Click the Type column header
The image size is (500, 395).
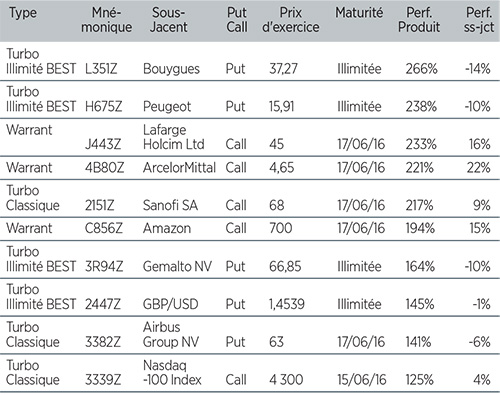click(x=23, y=13)
